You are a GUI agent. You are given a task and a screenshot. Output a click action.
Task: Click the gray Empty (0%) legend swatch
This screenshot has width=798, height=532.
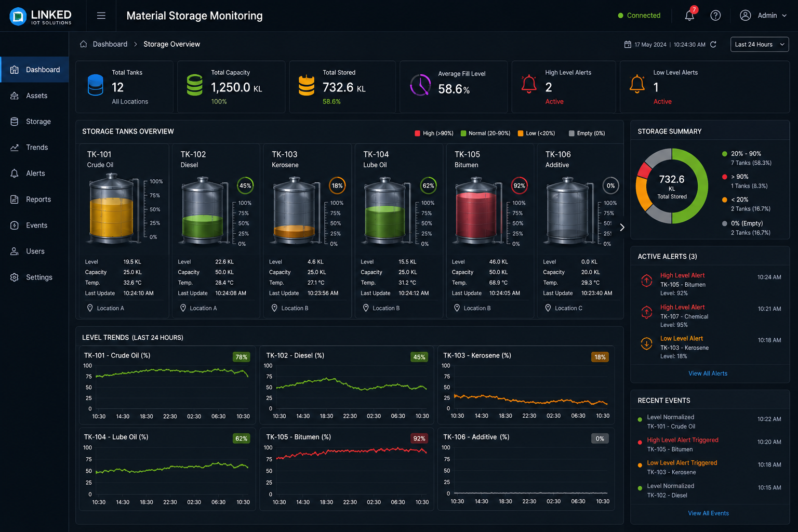pyautogui.click(x=571, y=134)
